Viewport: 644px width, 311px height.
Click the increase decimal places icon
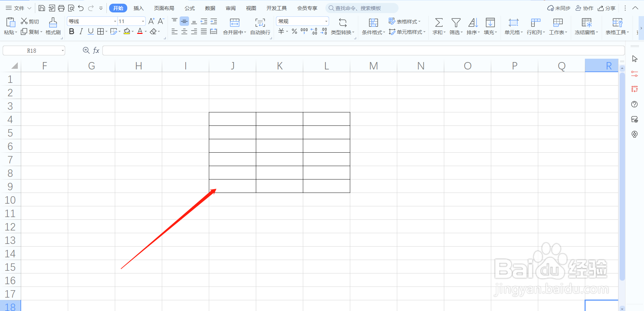pyautogui.click(x=314, y=32)
